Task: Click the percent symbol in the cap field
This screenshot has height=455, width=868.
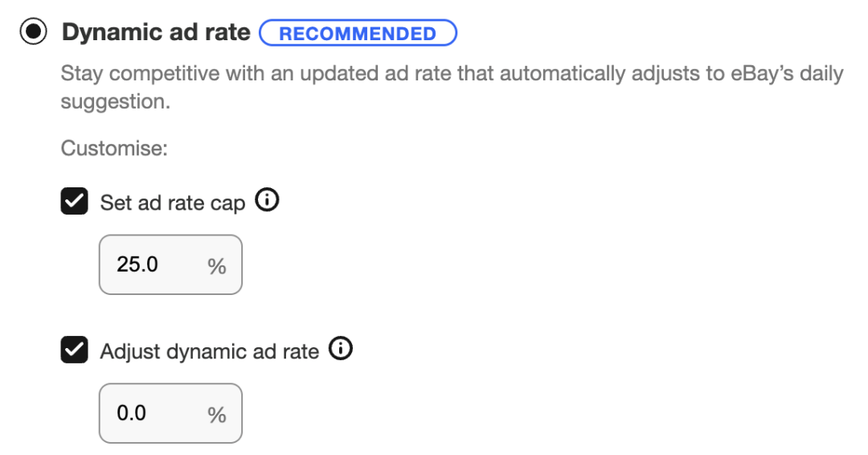Action: pos(217,266)
